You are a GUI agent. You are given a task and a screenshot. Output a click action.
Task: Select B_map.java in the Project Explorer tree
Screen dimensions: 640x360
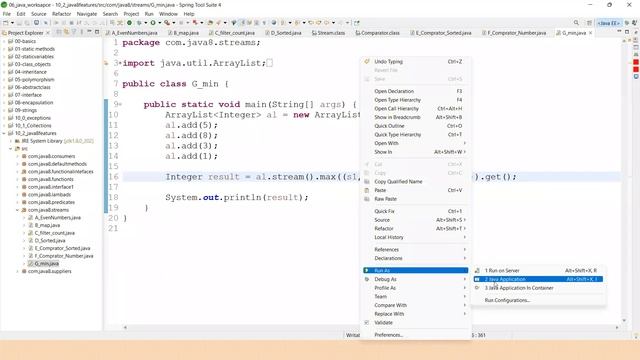[x=47, y=225]
